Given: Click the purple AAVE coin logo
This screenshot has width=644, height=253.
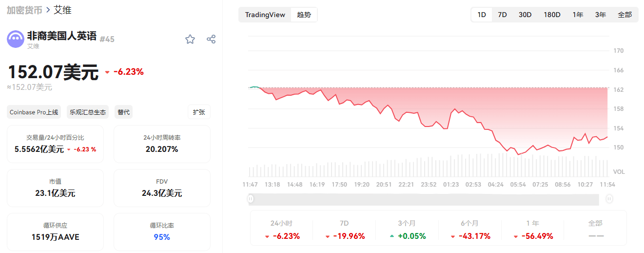Looking at the screenshot, I should point(16,39).
